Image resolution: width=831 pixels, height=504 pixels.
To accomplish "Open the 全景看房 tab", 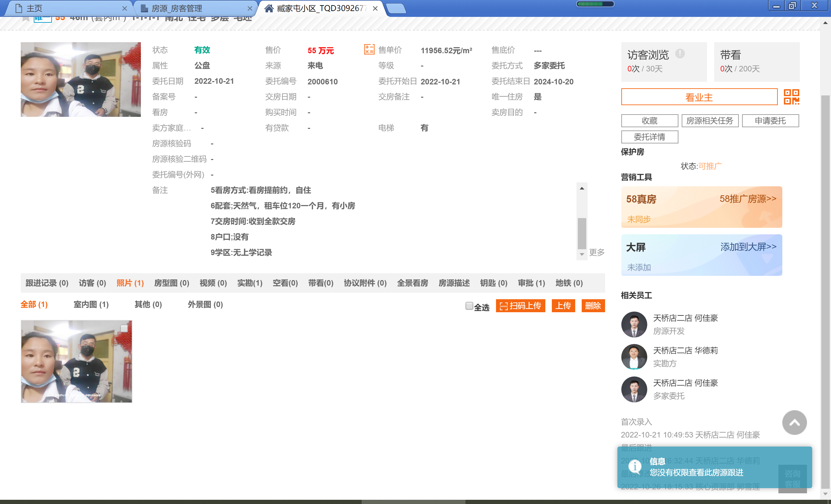I will tap(413, 283).
